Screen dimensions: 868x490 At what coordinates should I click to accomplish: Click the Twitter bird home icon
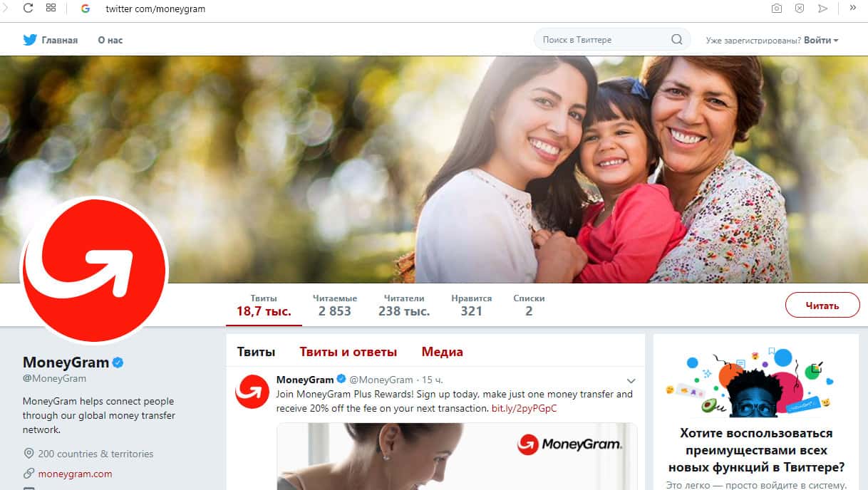30,40
